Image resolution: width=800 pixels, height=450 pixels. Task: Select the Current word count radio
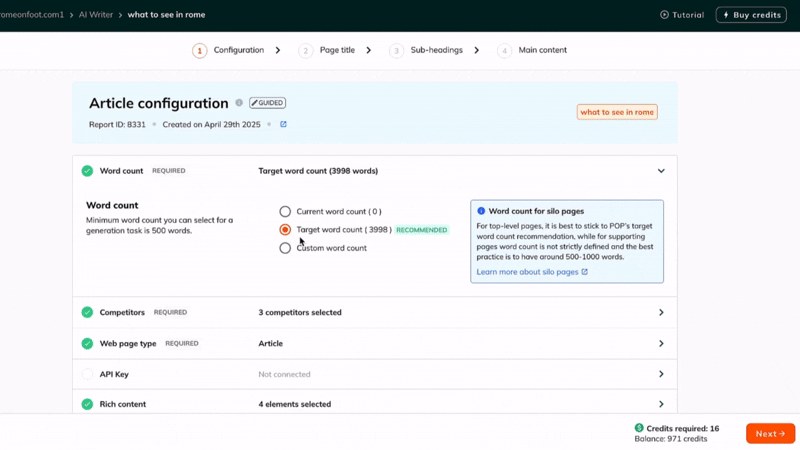pos(285,211)
